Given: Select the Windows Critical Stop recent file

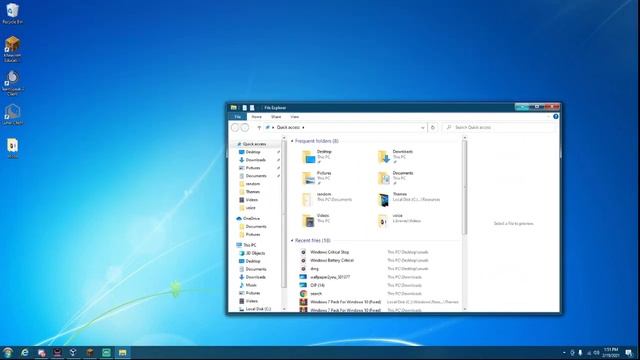Looking at the screenshot, I should click(x=329, y=252).
